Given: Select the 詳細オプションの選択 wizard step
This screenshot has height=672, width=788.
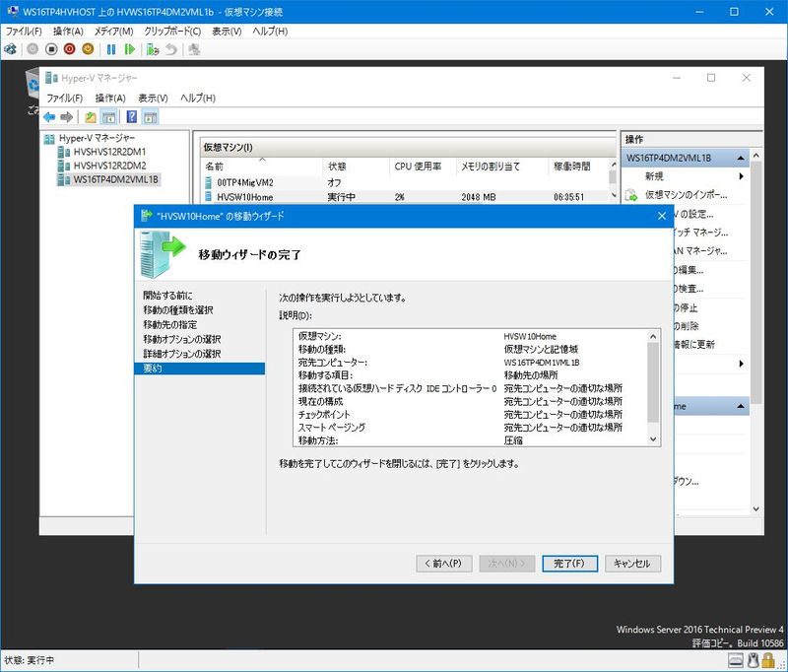Looking at the screenshot, I should click(x=182, y=354).
